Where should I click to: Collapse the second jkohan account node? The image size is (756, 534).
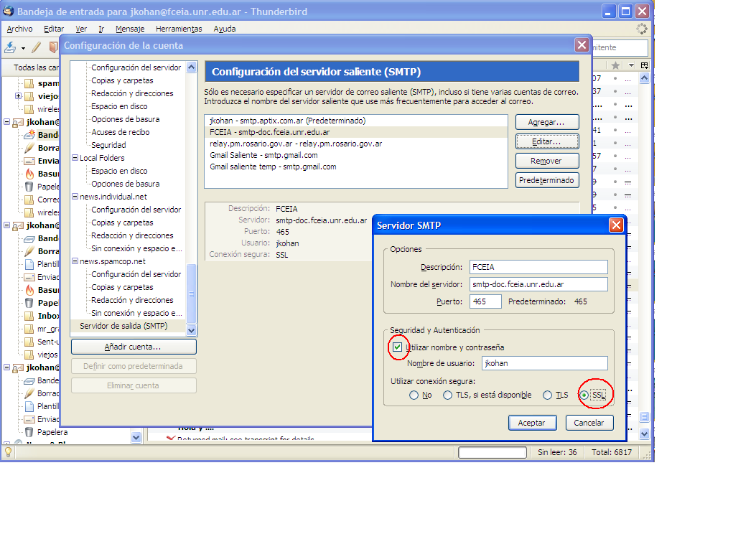[7, 225]
